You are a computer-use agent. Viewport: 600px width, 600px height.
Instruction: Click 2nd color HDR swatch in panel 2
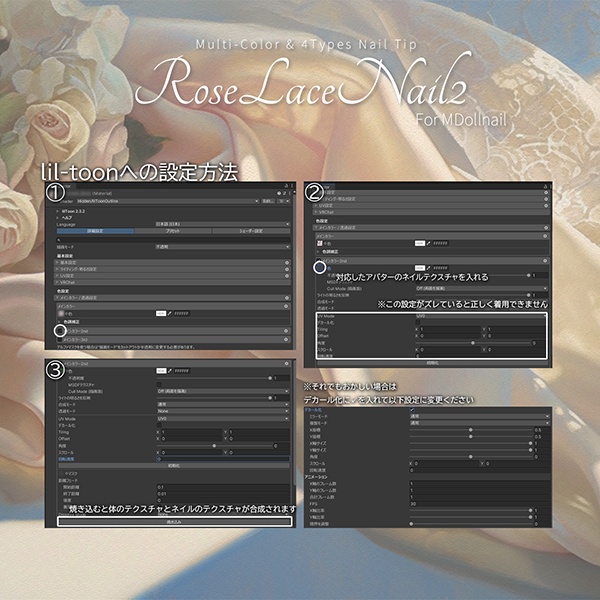pos(420,268)
